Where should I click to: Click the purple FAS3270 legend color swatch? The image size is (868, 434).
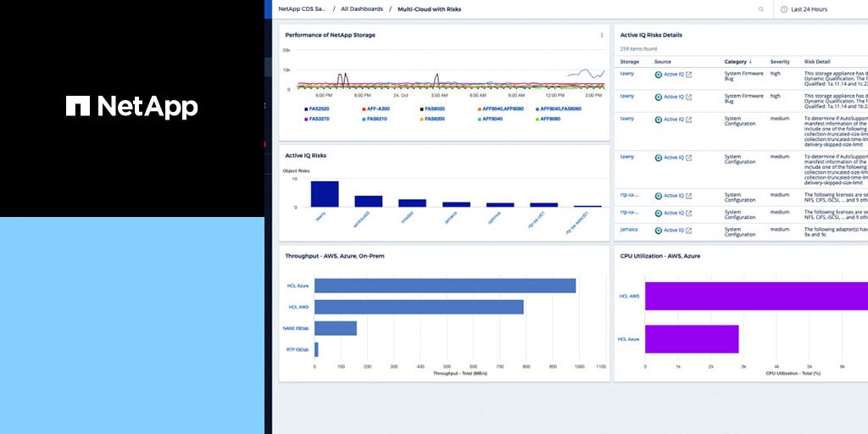(x=305, y=120)
